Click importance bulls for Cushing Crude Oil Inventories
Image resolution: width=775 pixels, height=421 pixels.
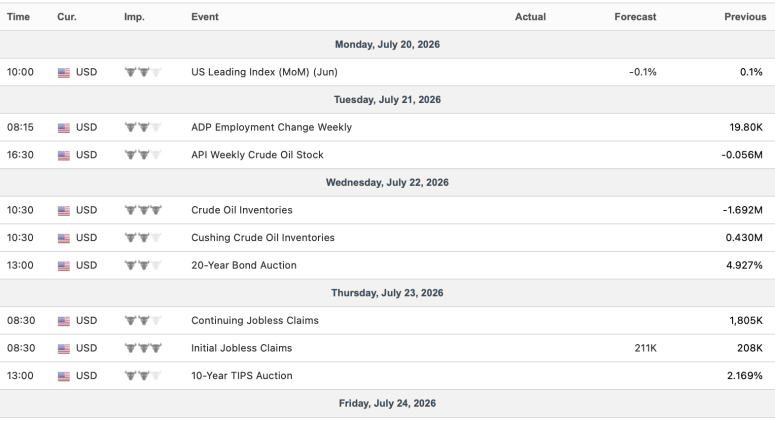(x=143, y=238)
